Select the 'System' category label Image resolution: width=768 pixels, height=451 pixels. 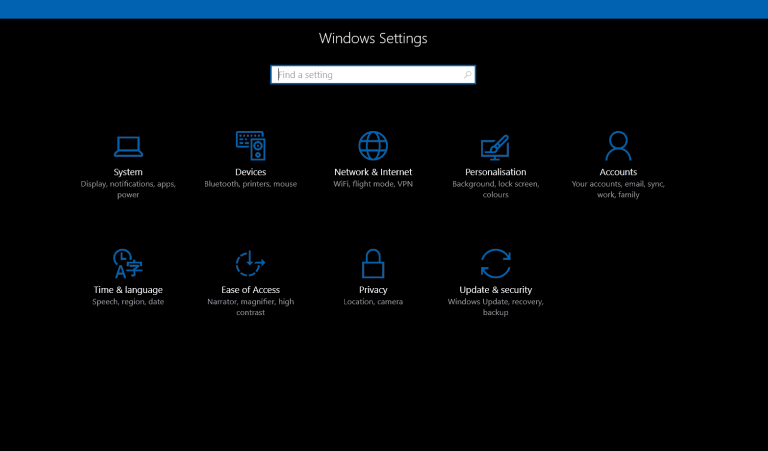128,172
